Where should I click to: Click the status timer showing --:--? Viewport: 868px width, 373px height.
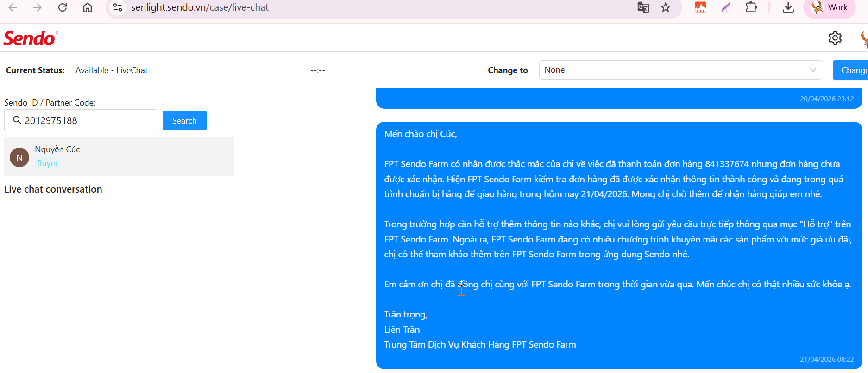pos(318,70)
